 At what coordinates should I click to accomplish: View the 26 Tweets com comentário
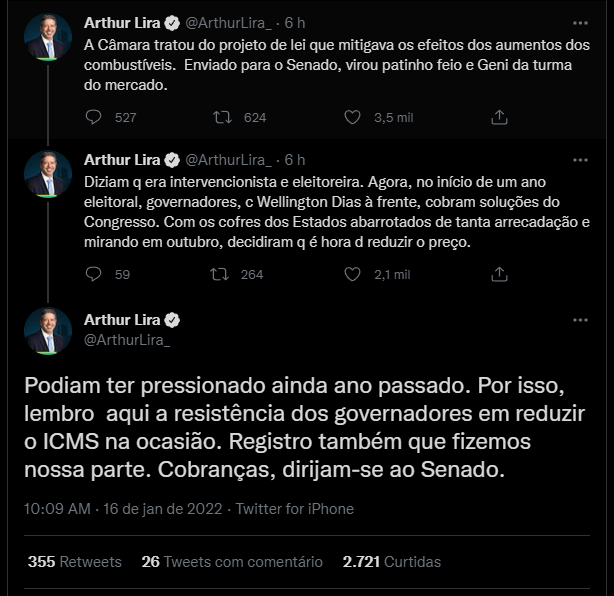(232, 562)
